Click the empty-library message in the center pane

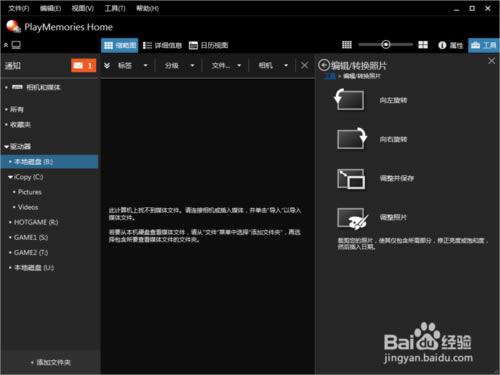(x=205, y=225)
